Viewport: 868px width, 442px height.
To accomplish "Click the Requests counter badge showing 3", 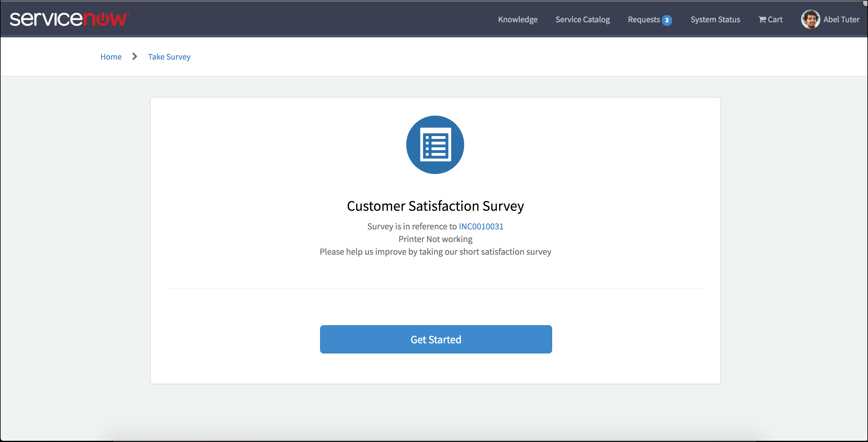I will [667, 20].
